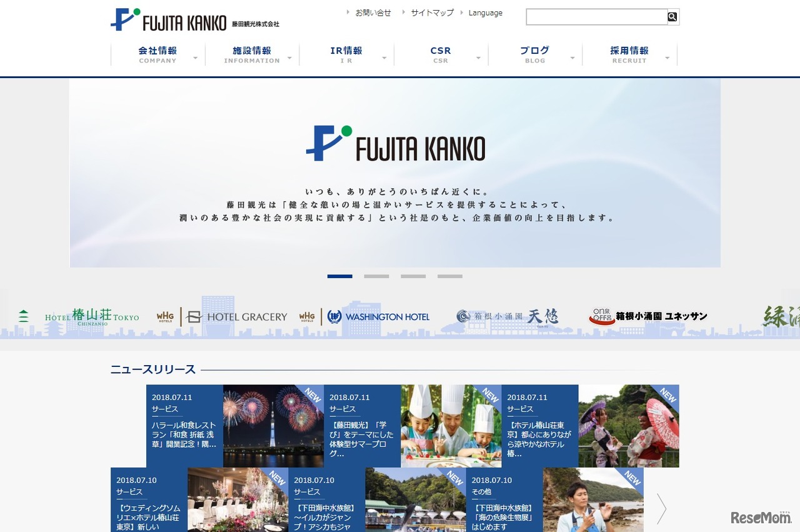Click the search magnifier button

672,17
